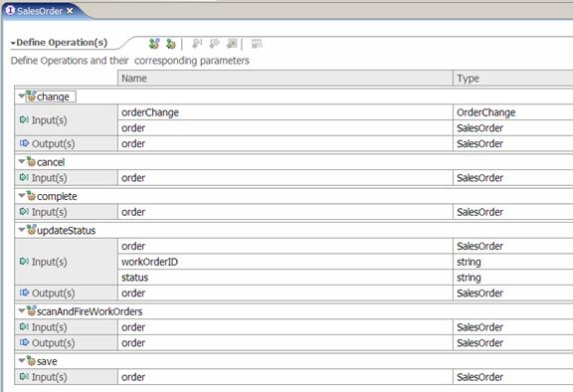This screenshot has height=392, width=573.
Task: Collapse the Define Operation(s) section
Action: coord(13,43)
